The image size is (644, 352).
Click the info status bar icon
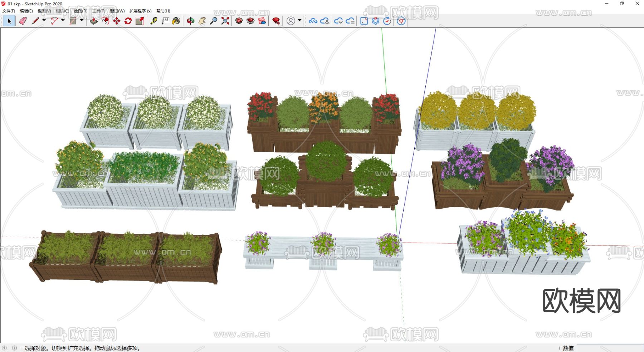(x=15, y=348)
